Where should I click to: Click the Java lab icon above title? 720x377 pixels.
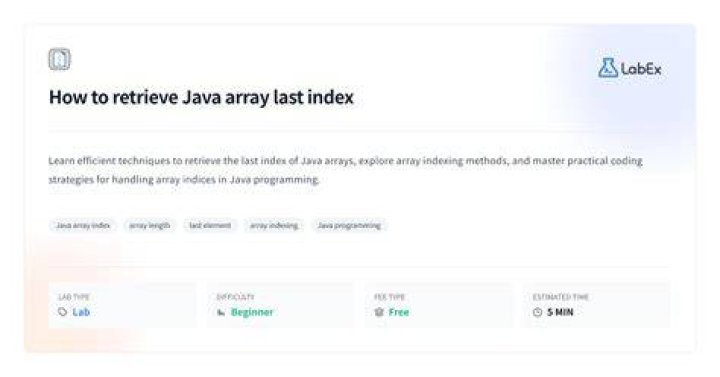(60, 59)
